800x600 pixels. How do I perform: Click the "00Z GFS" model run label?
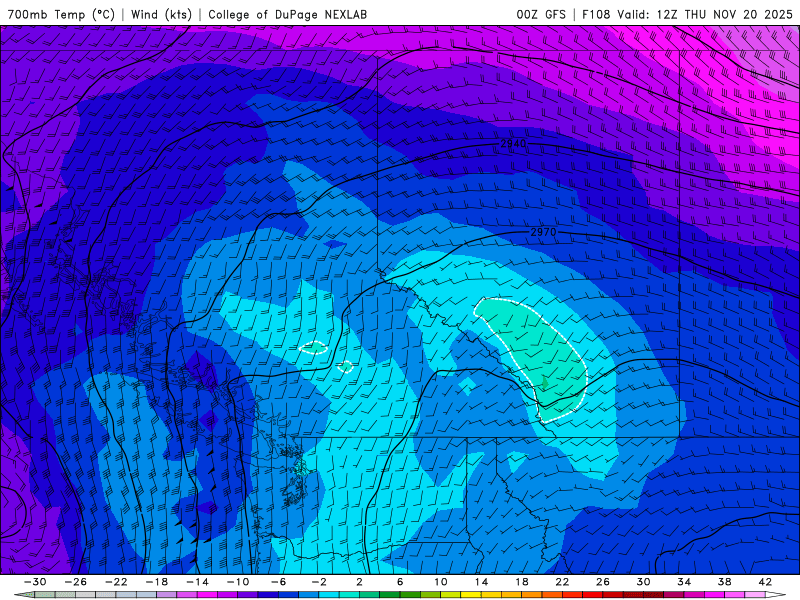click(x=541, y=14)
